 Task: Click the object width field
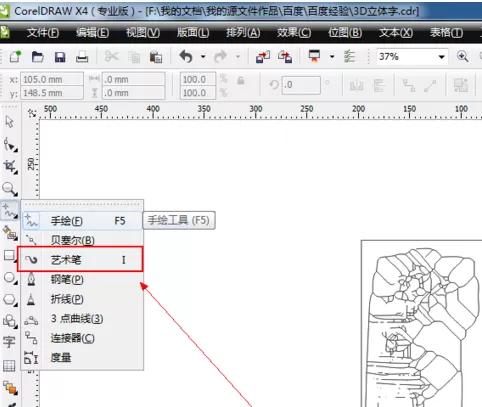tap(133, 79)
